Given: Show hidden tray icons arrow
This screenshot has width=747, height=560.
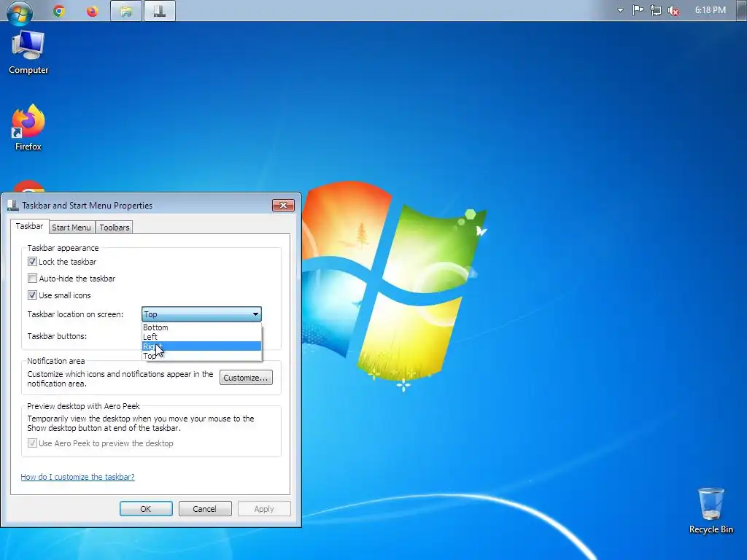Looking at the screenshot, I should click(x=620, y=10).
